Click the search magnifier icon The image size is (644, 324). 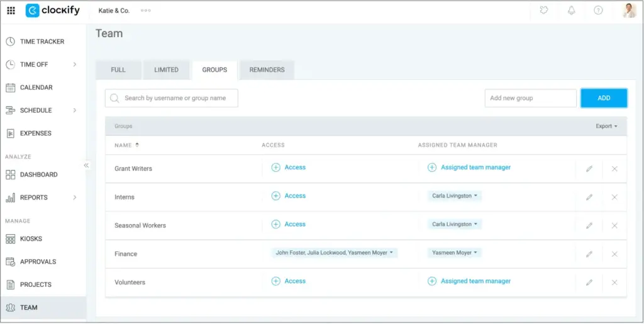tap(114, 98)
